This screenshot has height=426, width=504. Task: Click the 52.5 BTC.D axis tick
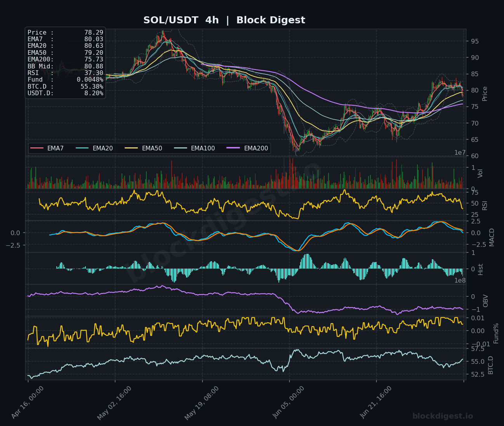(x=478, y=374)
